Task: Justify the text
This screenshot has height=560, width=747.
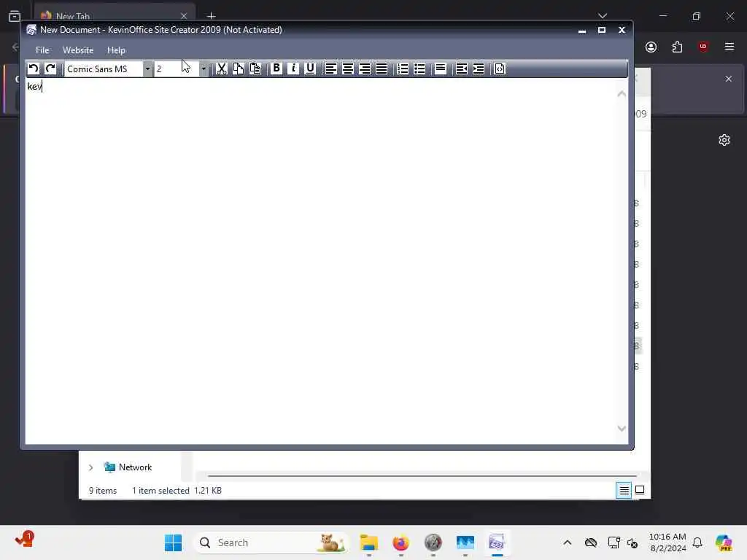Action: [382, 69]
